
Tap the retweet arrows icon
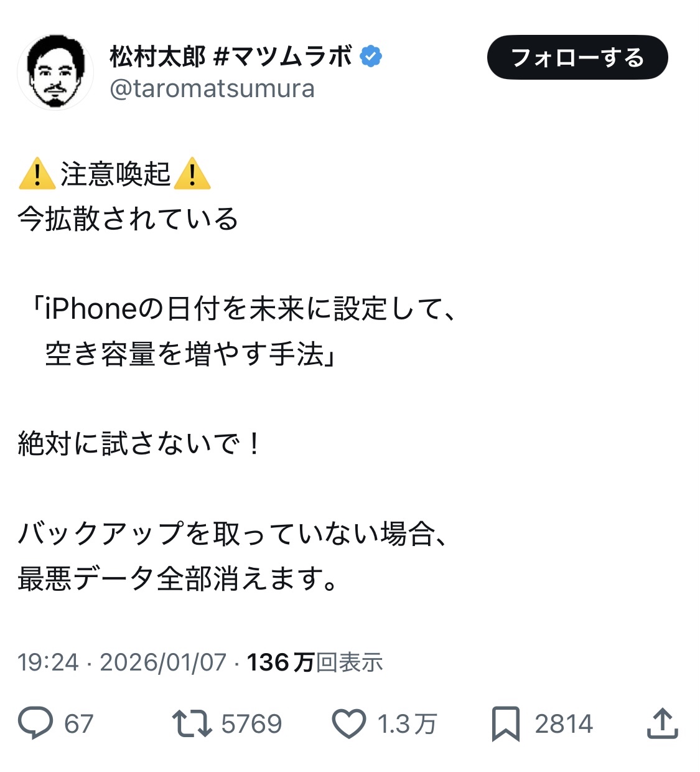[x=192, y=723]
